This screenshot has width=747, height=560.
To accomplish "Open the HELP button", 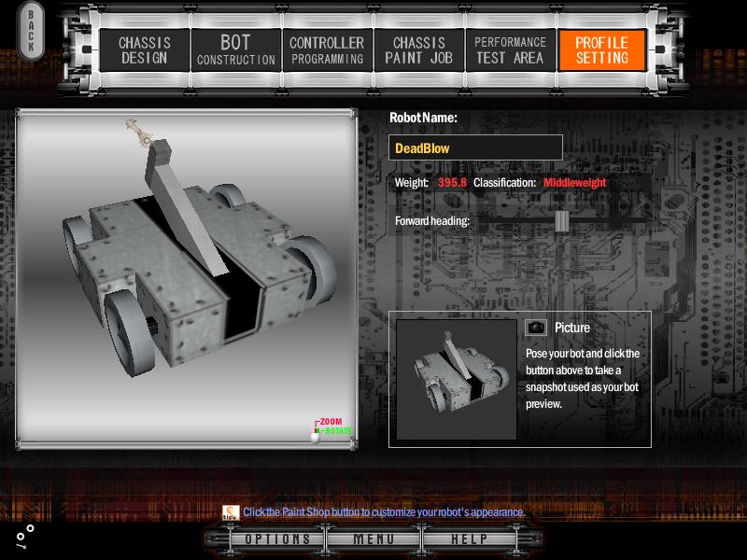I will tap(470, 539).
